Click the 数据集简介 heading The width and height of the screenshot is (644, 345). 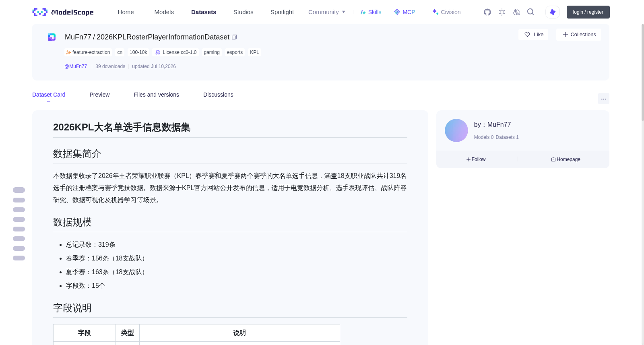pyautogui.click(x=77, y=154)
